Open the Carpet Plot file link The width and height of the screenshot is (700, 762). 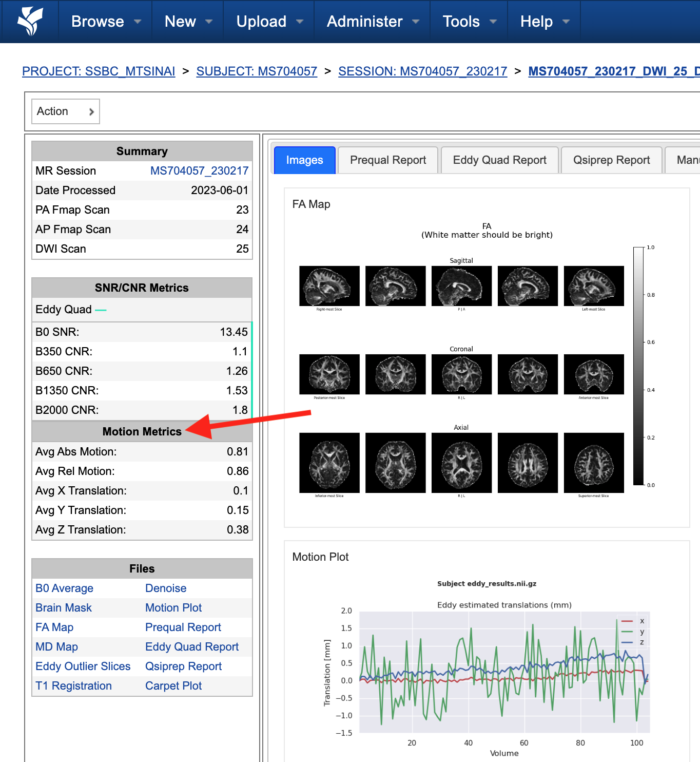click(x=173, y=686)
